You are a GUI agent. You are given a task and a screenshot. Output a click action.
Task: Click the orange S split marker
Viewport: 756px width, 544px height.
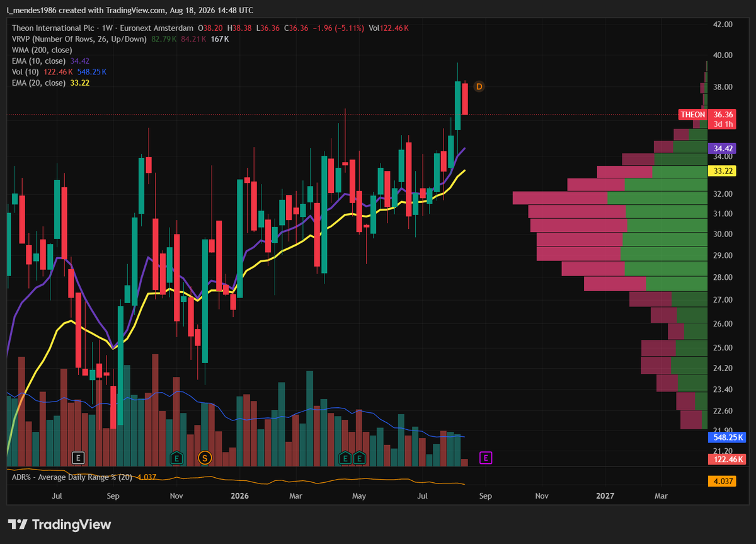point(204,458)
